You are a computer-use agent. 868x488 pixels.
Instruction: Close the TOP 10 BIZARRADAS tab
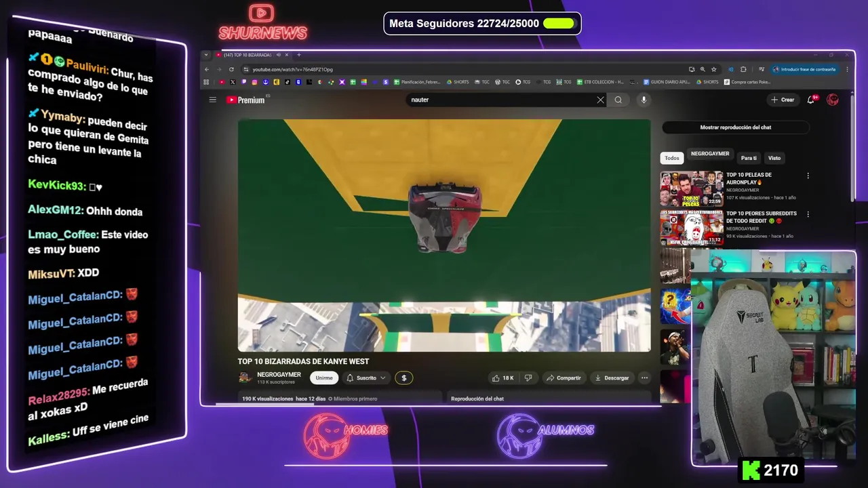287,55
